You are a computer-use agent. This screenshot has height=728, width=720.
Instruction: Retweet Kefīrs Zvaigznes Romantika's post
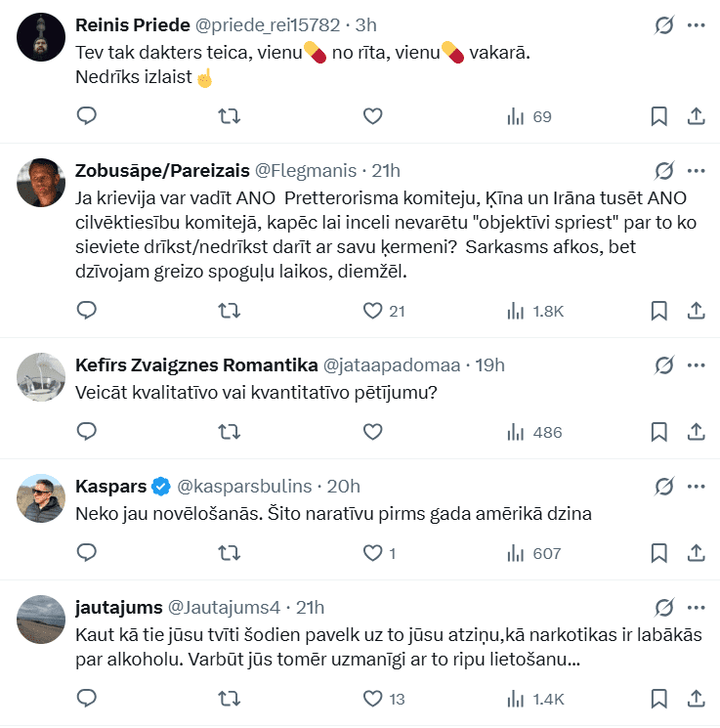click(229, 432)
